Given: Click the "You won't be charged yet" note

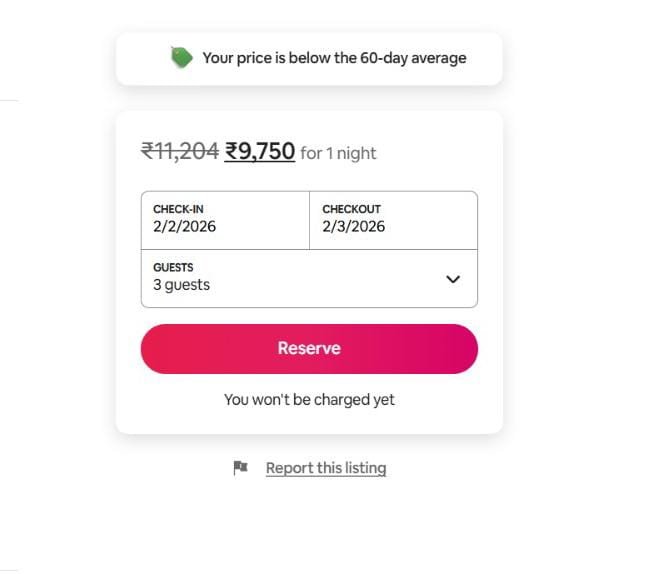Looking at the screenshot, I should (x=309, y=400).
